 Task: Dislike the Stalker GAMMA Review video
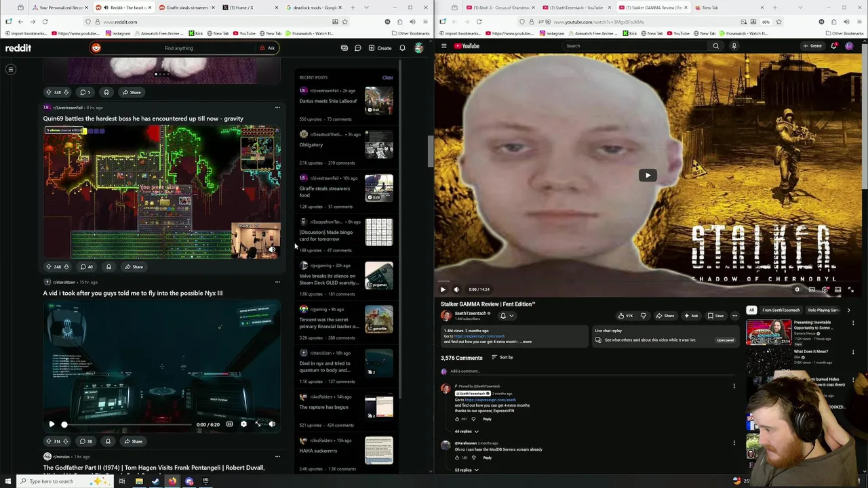click(x=644, y=316)
